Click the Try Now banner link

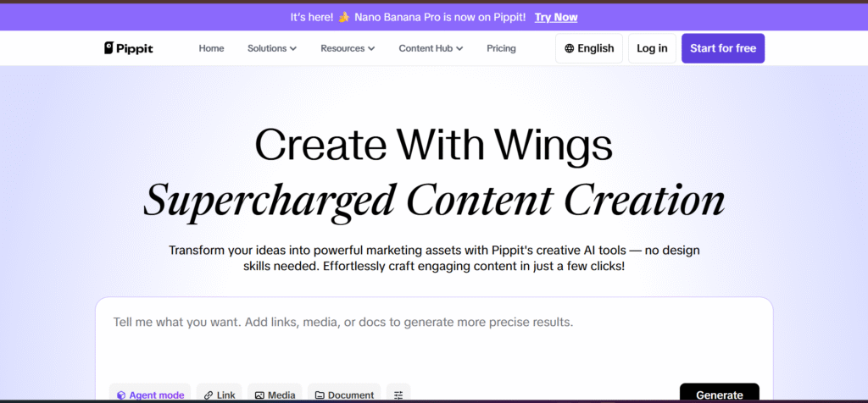click(x=556, y=17)
